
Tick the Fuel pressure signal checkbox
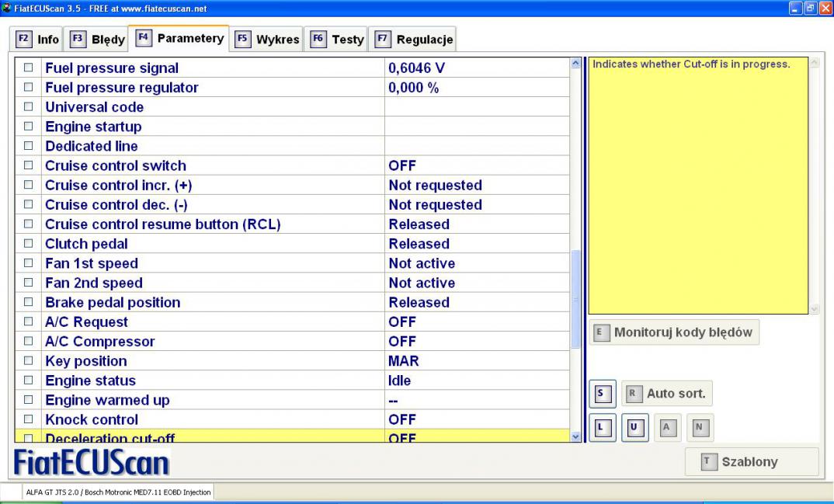[29, 68]
